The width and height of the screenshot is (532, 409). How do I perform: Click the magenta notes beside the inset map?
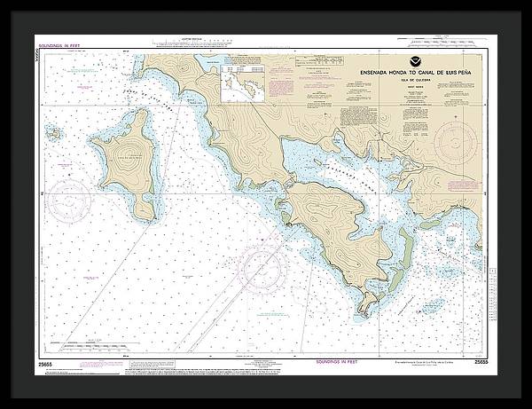coord(284,90)
